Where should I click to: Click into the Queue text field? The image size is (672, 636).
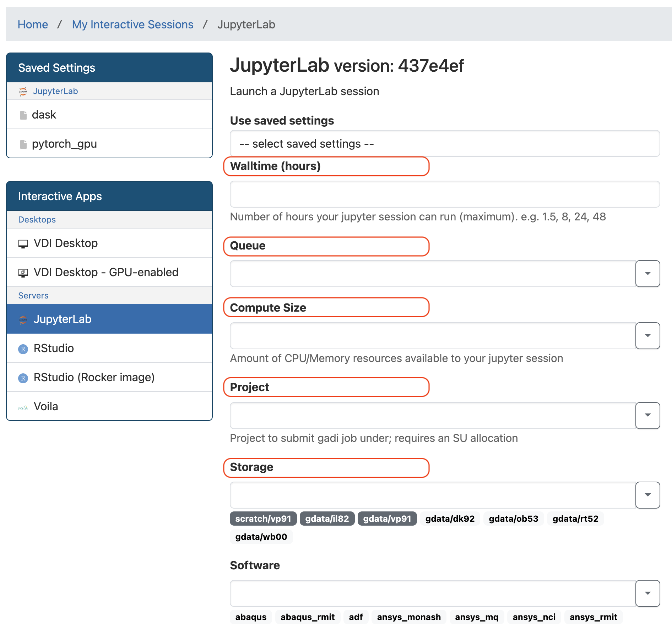[x=433, y=273]
